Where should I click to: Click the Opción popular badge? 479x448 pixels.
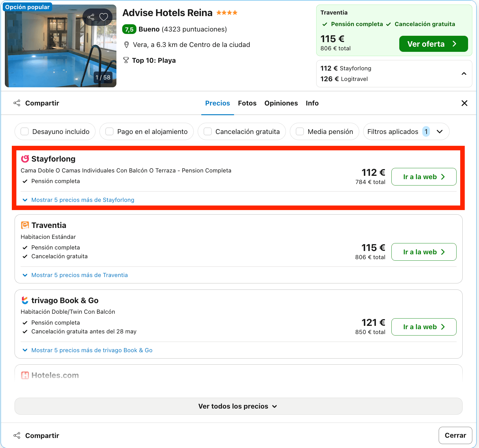click(27, 7)
